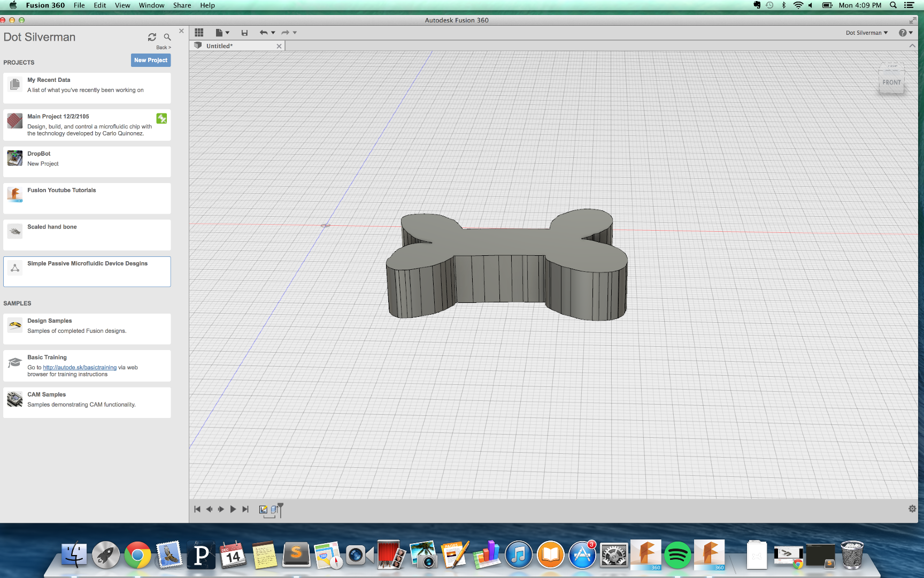924x578 pixels.
Task: Open the DropBot project
Action: point(87,162)
